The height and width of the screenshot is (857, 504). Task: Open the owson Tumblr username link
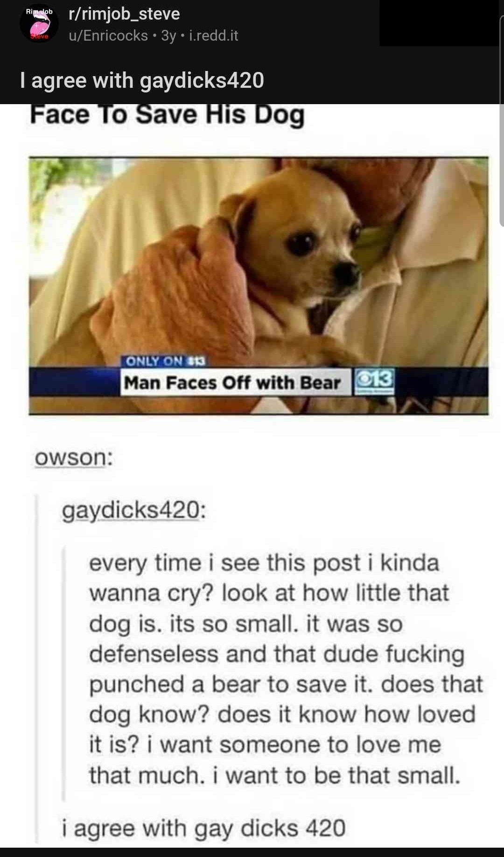73,457
